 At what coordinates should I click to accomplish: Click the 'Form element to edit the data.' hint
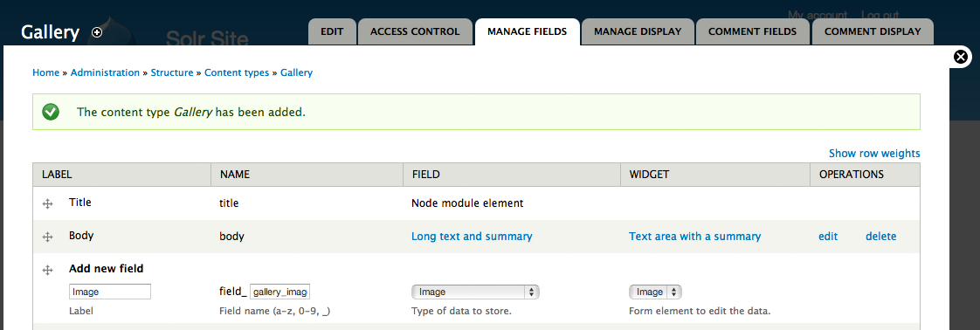[x=700, y=311]
